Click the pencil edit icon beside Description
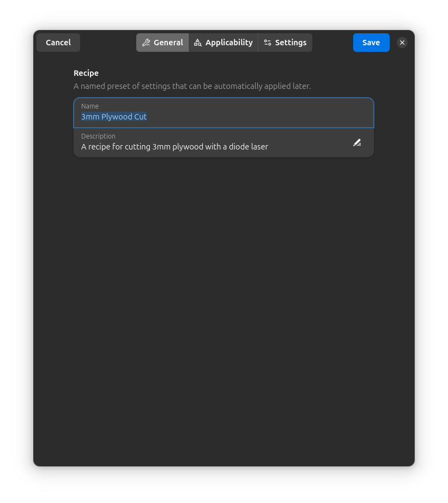The width and height of the screenshot is (448, 503). click(357, 142)
